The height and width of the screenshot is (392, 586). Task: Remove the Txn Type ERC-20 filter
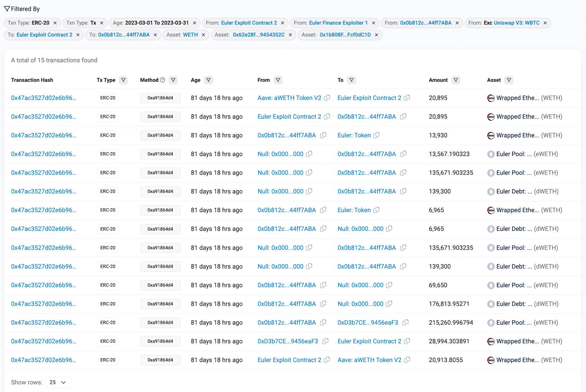point(55,23)
